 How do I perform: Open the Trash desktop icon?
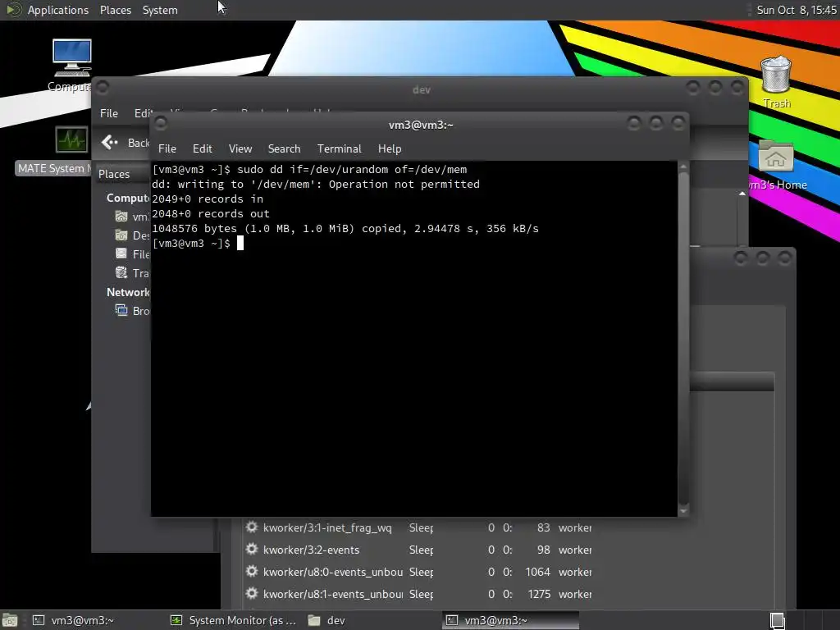click(776, 75)
